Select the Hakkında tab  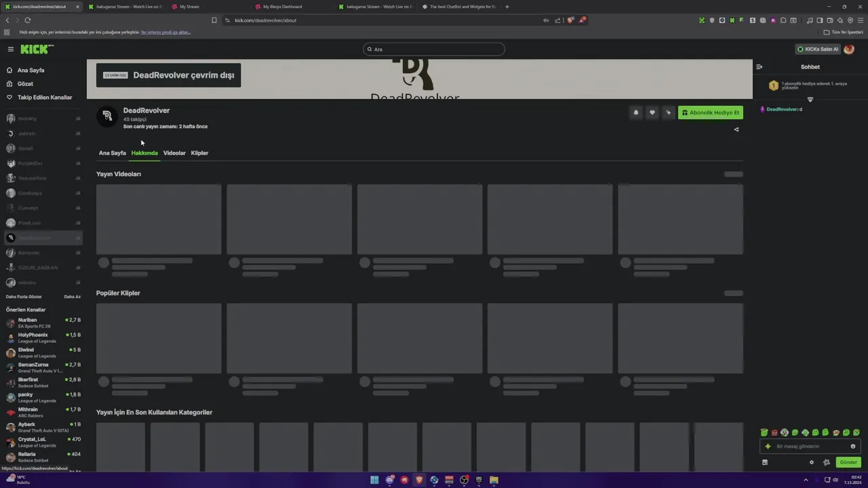[x=144, y=153]
